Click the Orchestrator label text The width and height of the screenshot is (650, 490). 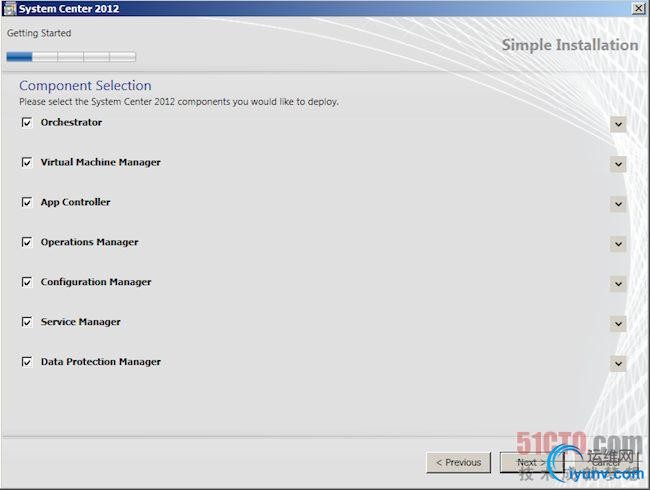(71, 122)
